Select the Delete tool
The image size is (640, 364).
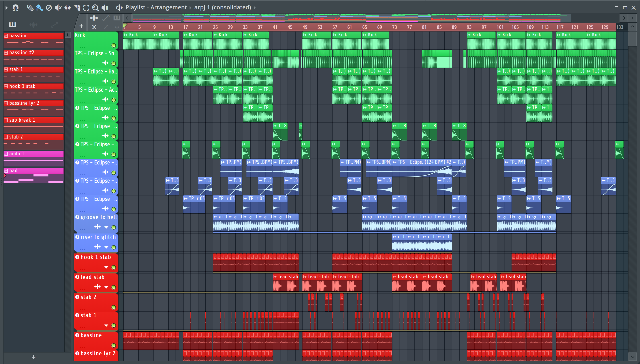point(49,8)
